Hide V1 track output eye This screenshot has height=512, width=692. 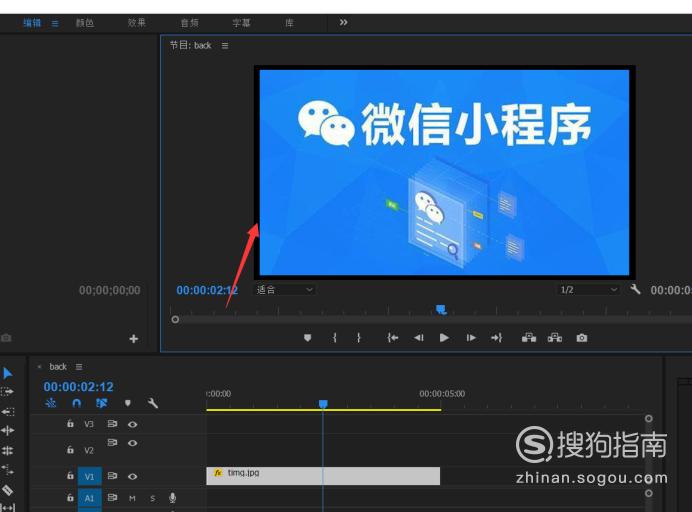(x=132, y=476)
